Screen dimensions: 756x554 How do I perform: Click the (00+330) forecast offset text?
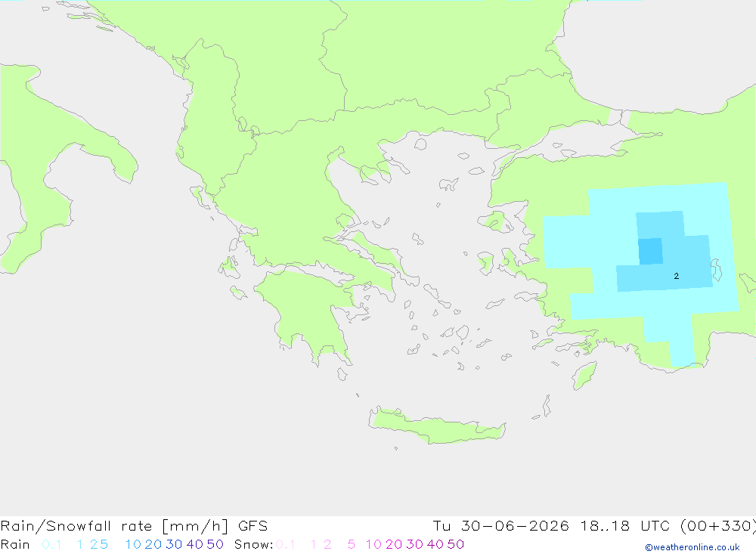pos(718,526)
